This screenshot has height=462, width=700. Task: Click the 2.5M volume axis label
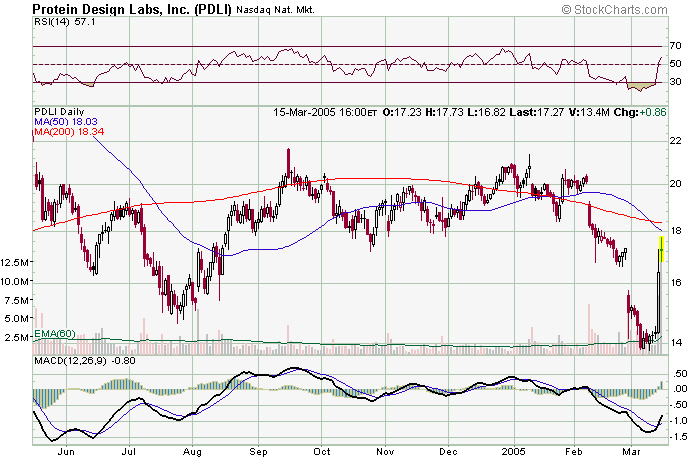(x=17, y=337)
